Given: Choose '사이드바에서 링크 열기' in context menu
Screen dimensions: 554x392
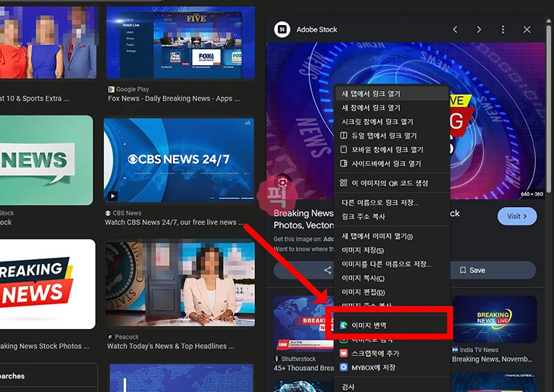Looking at the screenshot, I should coord(392,164).
